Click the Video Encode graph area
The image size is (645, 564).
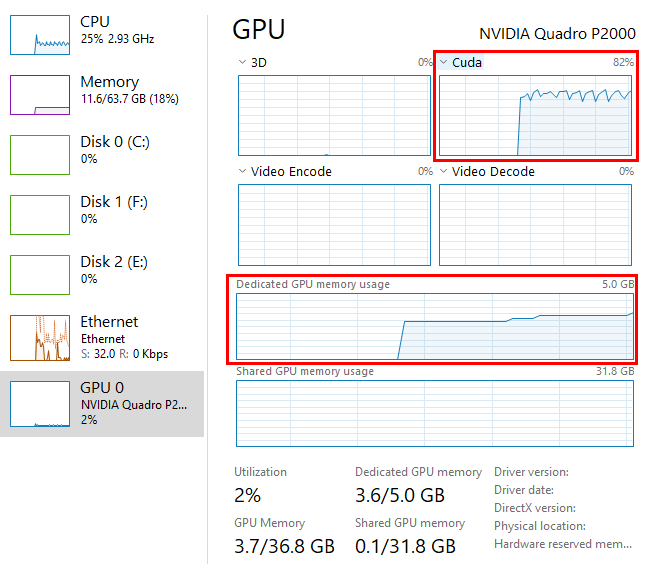[x=335, y=224]
